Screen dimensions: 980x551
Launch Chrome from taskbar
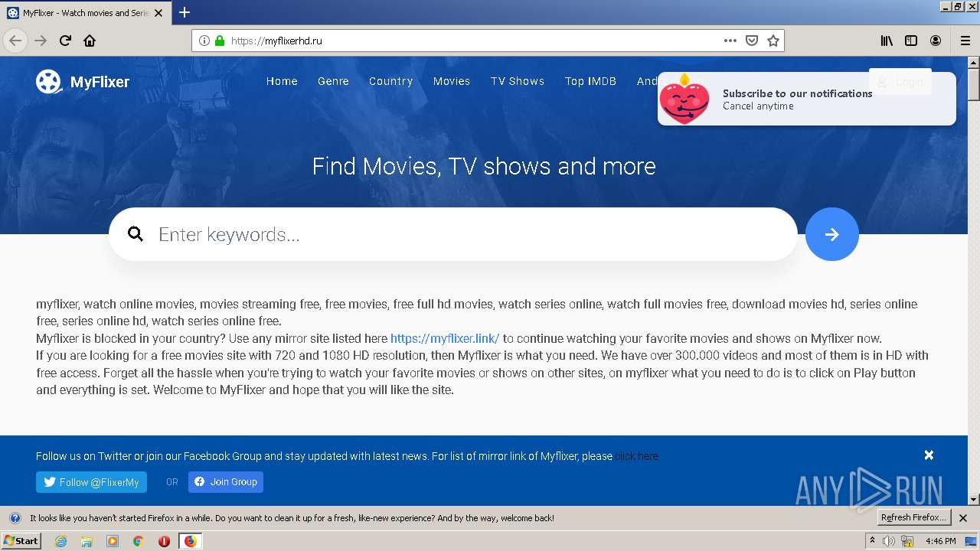[138, 541]
